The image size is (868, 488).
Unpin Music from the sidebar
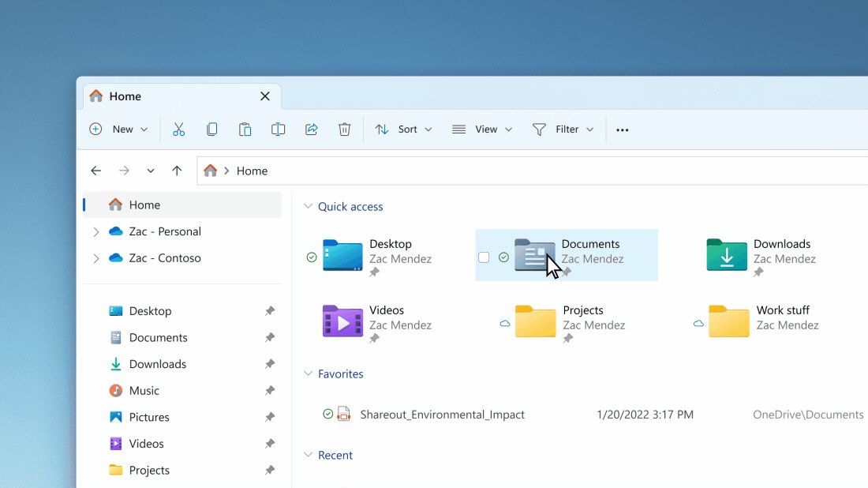click(269, 390)
